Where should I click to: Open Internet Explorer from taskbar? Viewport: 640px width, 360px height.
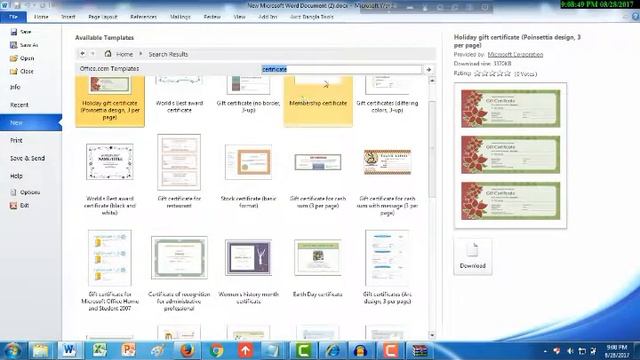point(333,351)
